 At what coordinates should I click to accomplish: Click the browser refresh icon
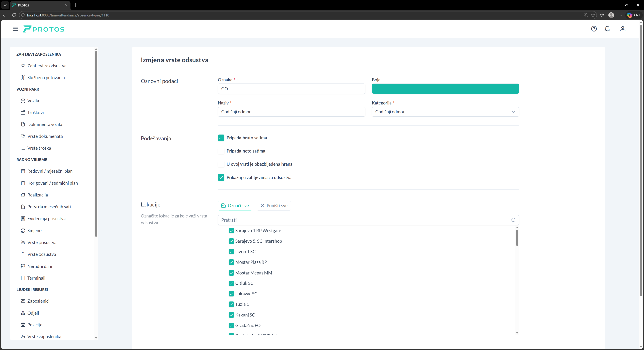14,15
